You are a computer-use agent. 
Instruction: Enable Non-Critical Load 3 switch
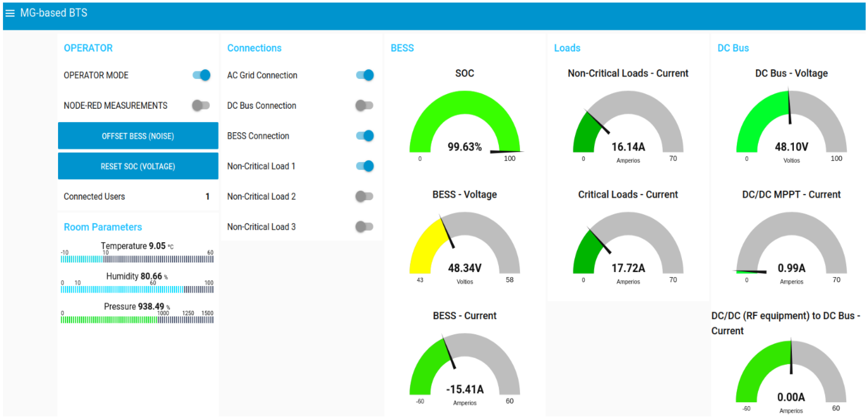[364, 227]
